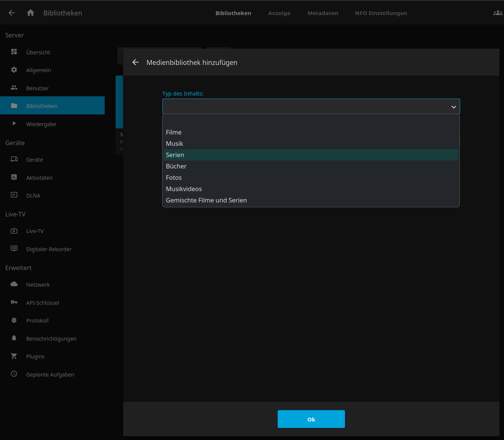
Task: Click the Plugins shopping cart icon
Action: click(14, 356)
